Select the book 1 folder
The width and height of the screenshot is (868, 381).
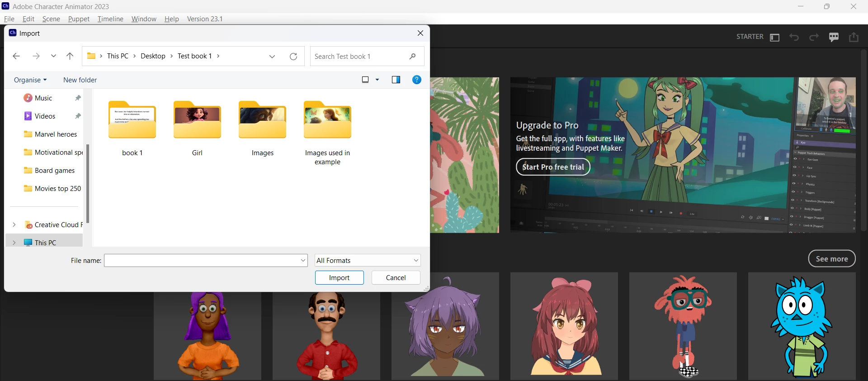tap(132, 129)
